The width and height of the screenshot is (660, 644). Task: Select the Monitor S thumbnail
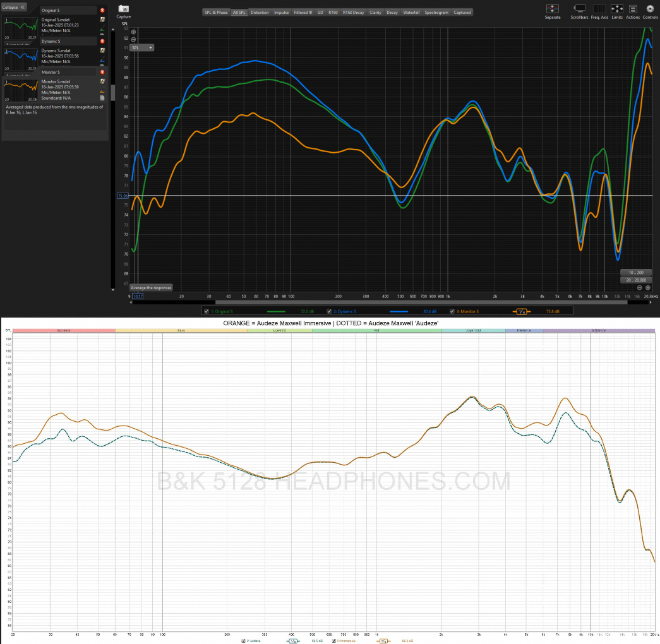(21, 90)
